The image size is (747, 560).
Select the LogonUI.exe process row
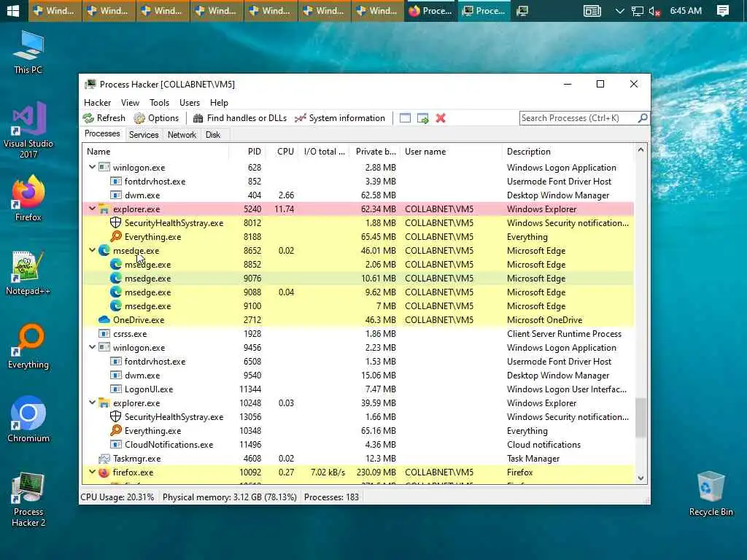coord(358,389)
